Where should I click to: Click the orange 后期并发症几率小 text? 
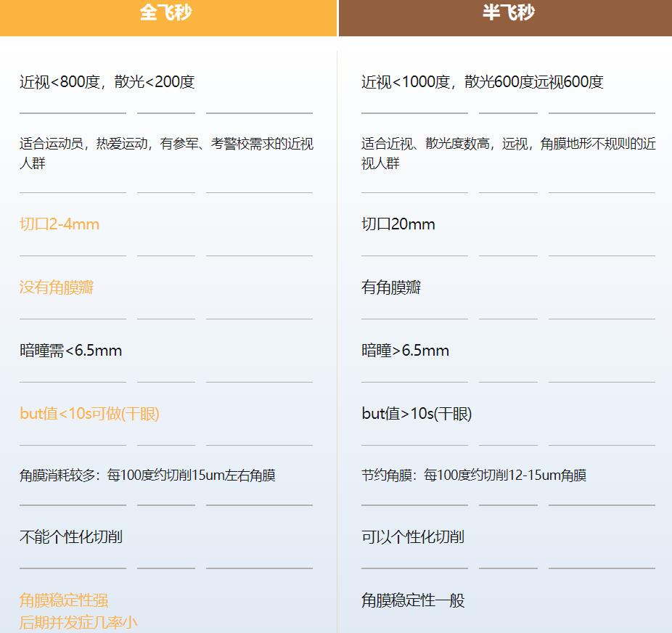78,622
